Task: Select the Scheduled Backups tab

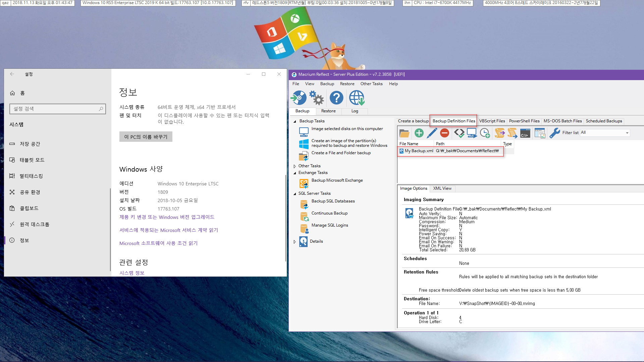Action: point(604,121)
